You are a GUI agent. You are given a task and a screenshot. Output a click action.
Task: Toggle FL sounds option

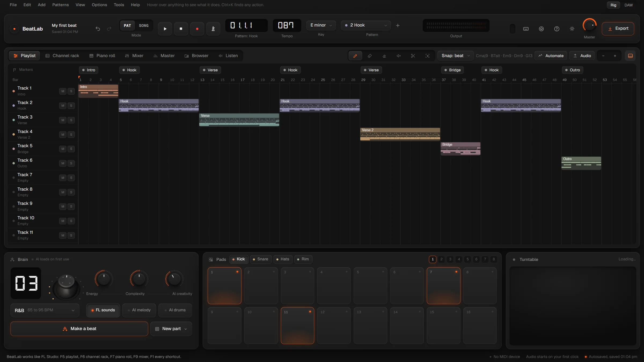103,310
